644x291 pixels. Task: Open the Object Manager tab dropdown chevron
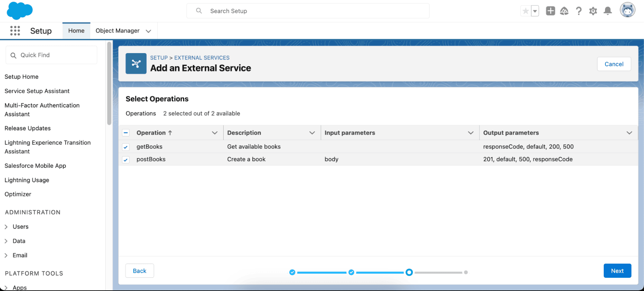pyautogui.click(x=148, y=31)
